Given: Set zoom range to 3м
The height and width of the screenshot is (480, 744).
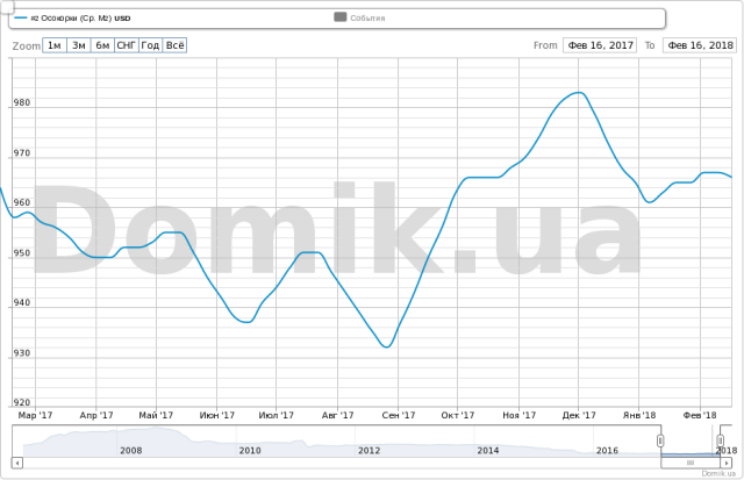Looking at the screenshot, I should [x=78, y=45].
